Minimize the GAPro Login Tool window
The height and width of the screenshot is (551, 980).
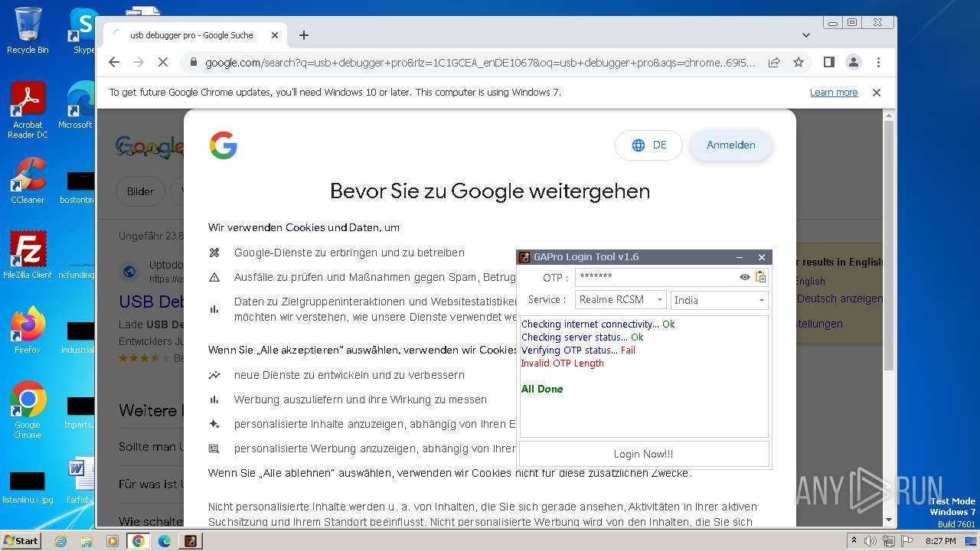click(x=740, y=257)
